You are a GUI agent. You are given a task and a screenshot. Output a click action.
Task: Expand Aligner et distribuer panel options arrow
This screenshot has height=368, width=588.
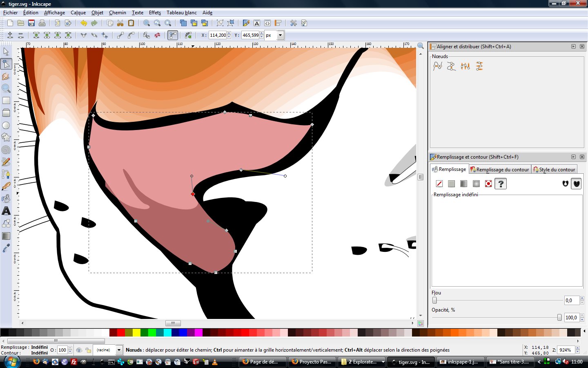pos(573,47)
